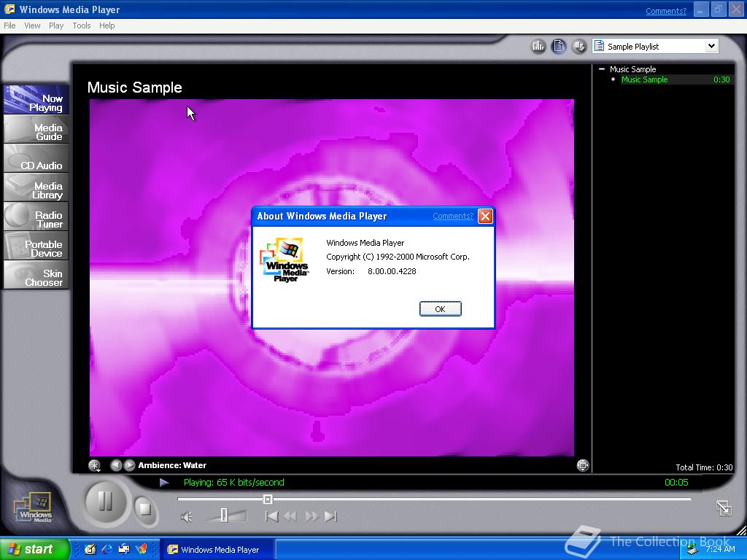Click the Playing: 65 K bits/second status
747x560 pixels.
[x=234, y=483]
